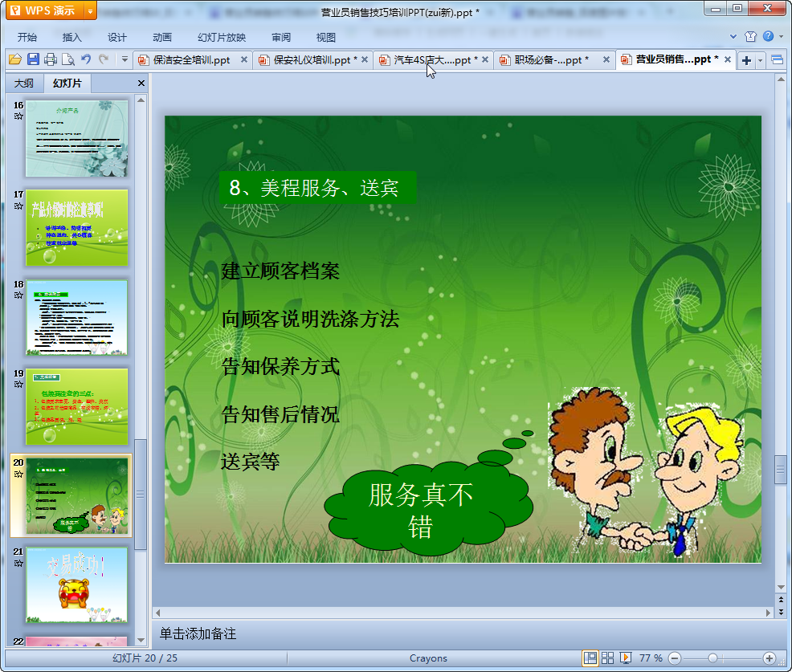This screenshot has width=792, height=672.
Task: Open the 视图 menu tab
Action: [x=326, y=38]
